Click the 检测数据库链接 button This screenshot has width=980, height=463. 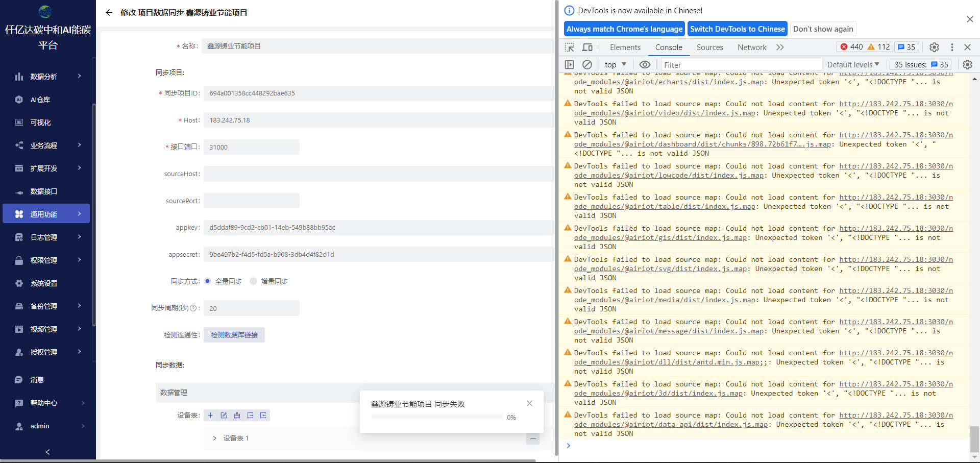tap(234, 335)
